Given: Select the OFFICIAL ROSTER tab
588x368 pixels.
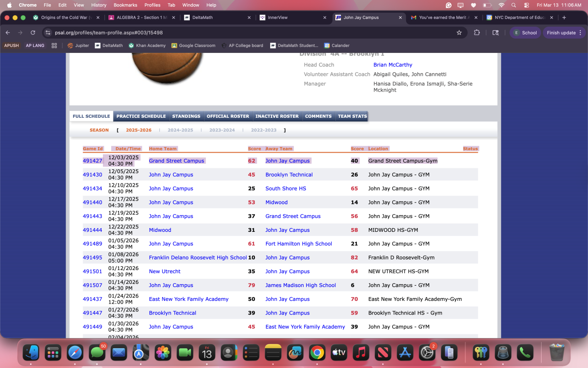Looking at the screenshot, I should pos(228,116).
